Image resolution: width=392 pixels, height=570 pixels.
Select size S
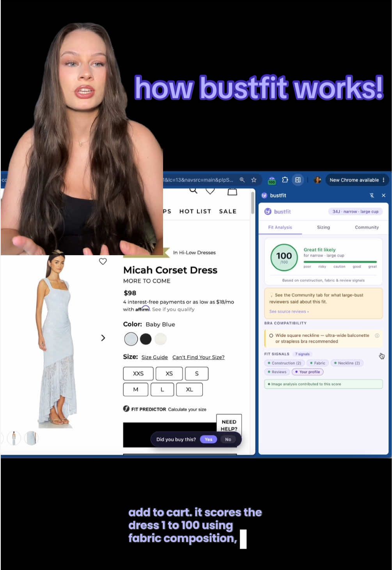coord(197,373)
